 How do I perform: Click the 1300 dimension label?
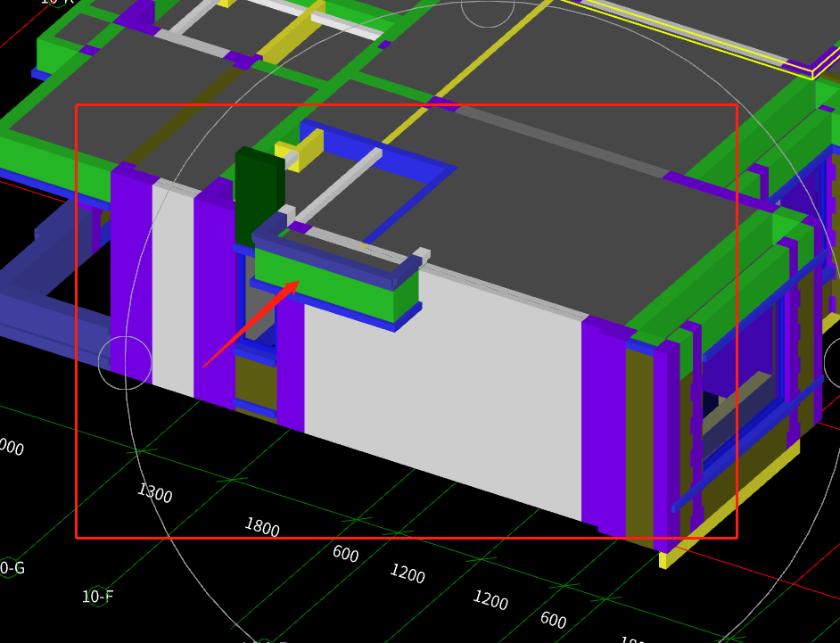[155, 492]
